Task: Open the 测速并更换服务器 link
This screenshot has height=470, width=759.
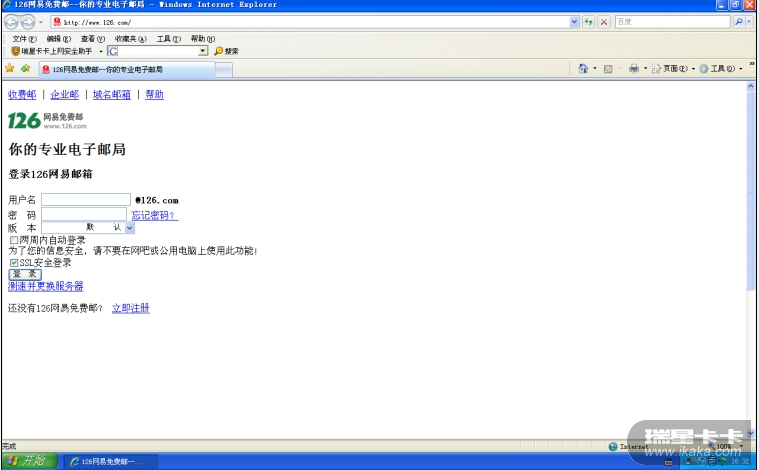Action: pos(46,286)
